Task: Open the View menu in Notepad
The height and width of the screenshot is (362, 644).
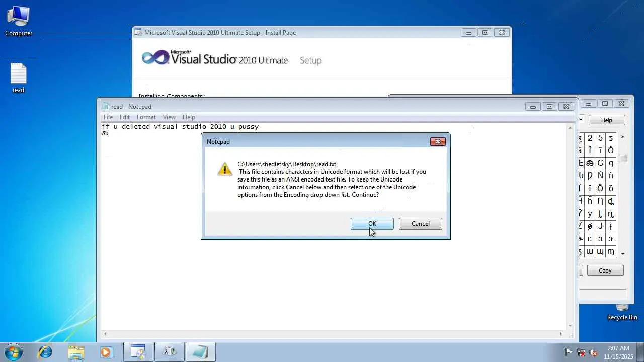Action: tap(169, 117)
